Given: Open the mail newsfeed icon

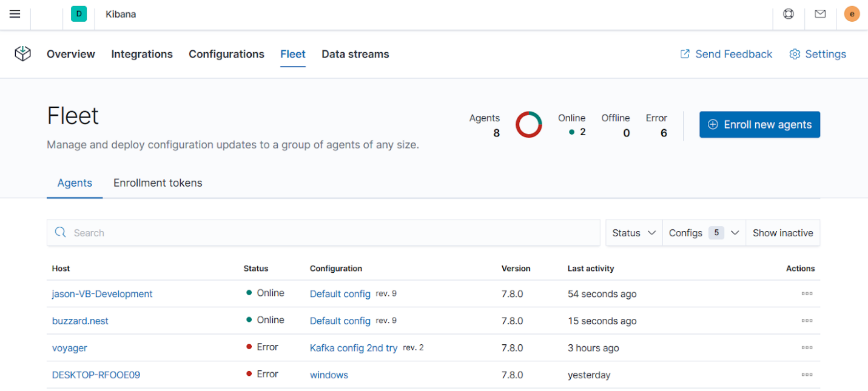Looking at the screenshot, I should (820, 14).
